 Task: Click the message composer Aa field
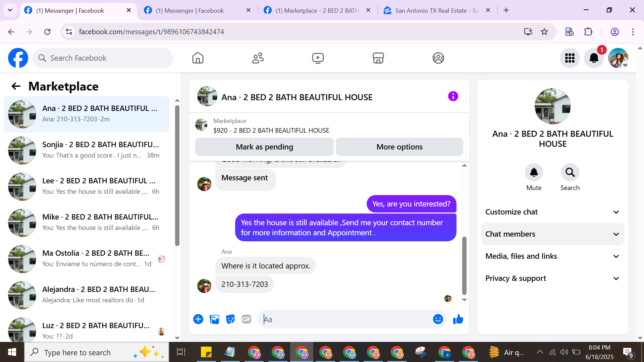(345, 319)
